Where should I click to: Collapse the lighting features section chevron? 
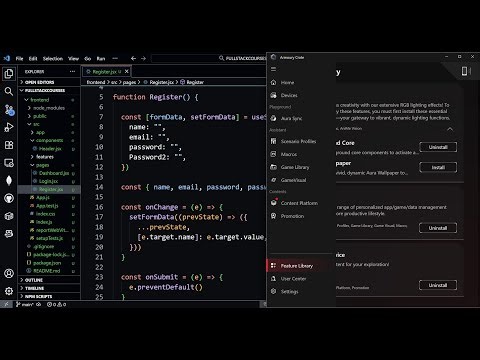click(450, 129)
